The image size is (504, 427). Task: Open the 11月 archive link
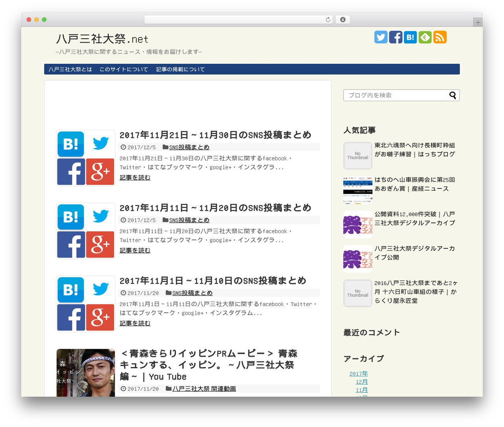tap(362, 390)
